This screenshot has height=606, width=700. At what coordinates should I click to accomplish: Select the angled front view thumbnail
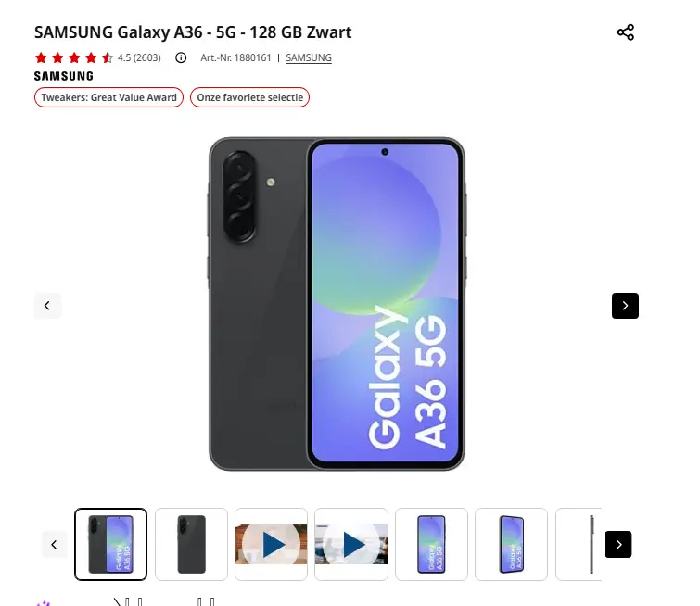point(511,545)
